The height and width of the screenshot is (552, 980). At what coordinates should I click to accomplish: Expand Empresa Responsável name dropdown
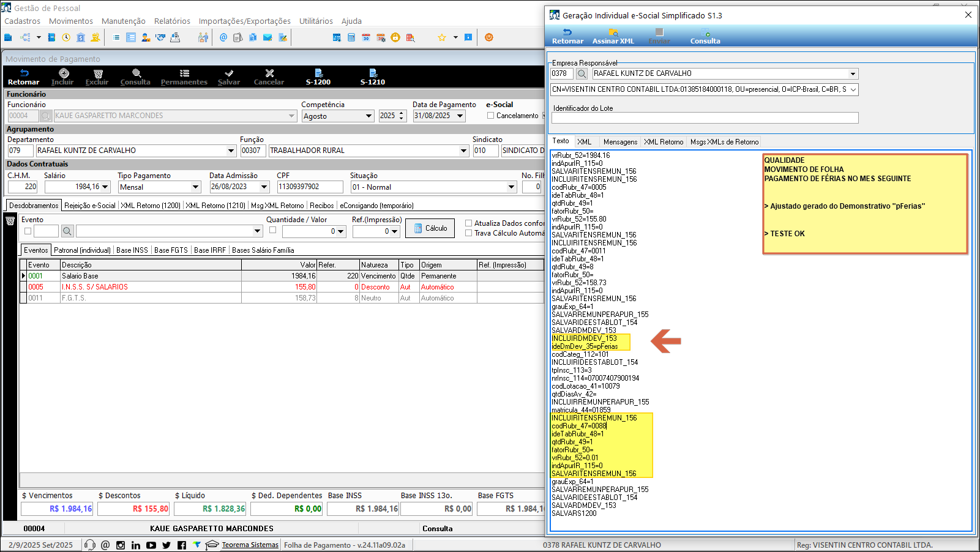point(853,73)
